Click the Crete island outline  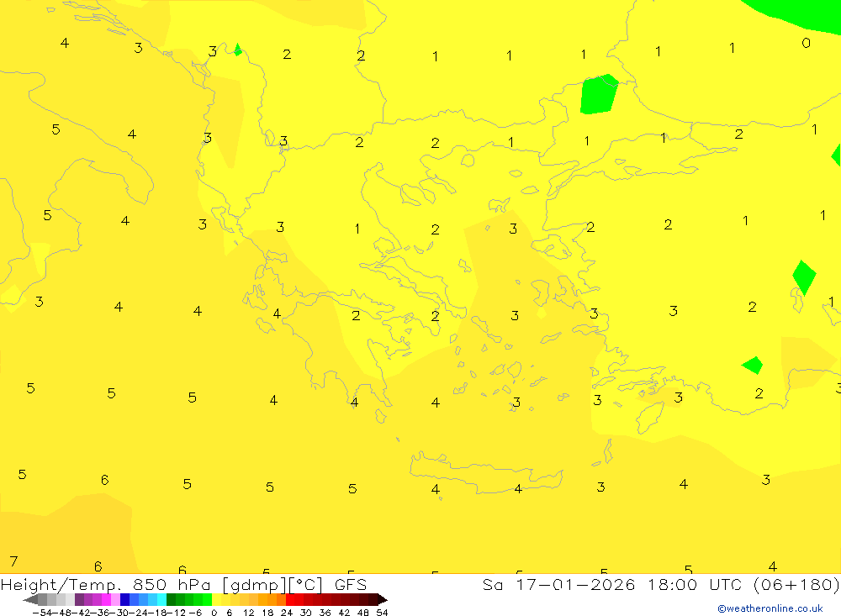click(485, 473)
